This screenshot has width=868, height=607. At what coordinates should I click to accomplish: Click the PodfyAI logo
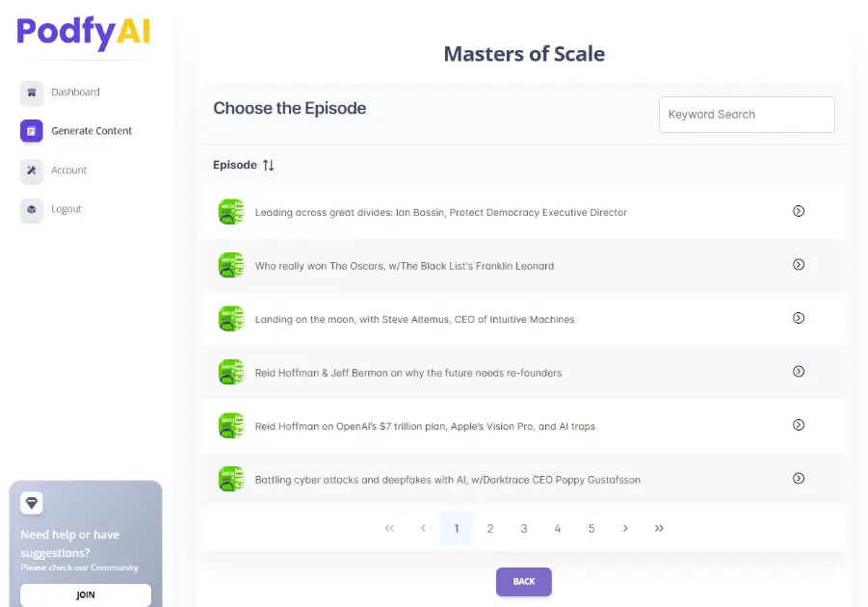pyautogui.click(x=83, y=34)
